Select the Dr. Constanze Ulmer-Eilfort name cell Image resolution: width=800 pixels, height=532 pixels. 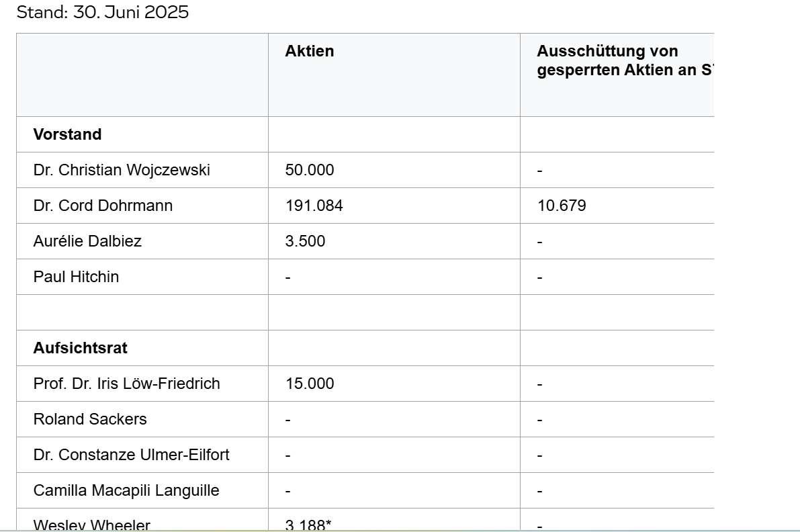pyautogui.click(x=131, y=455)
